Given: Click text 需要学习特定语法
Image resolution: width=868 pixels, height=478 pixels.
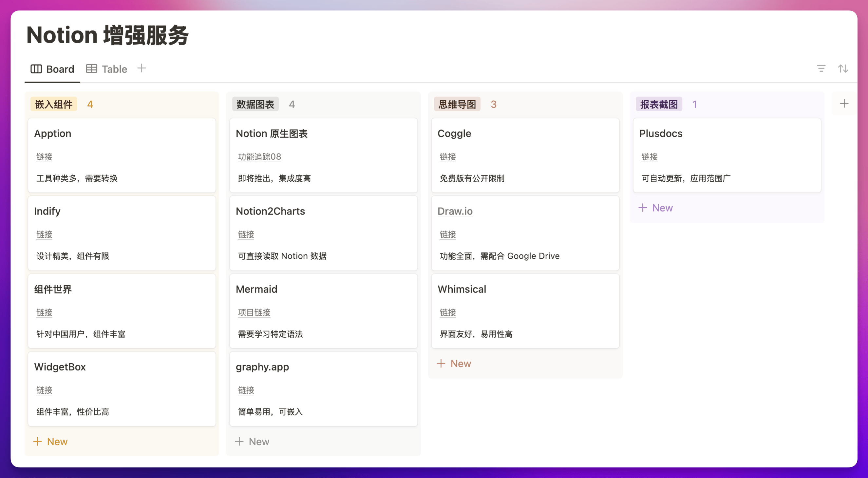Looking at the screenshot, I should [x=270, y=334].
